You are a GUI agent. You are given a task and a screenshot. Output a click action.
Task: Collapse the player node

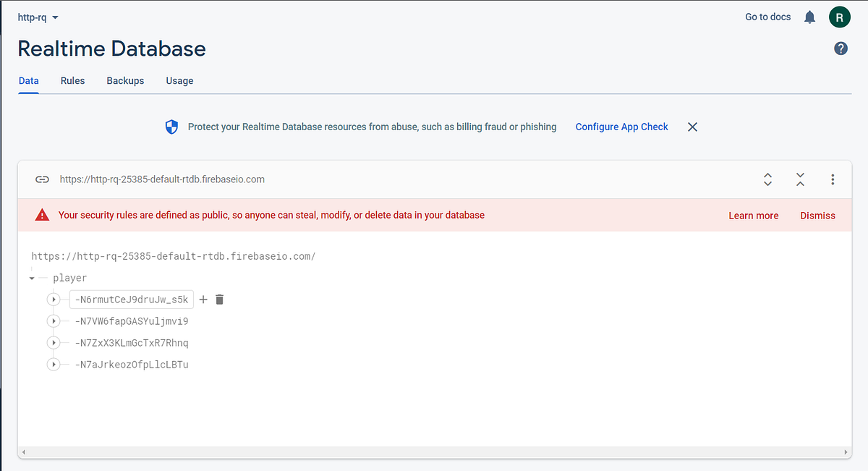click(x=32, y=278)
